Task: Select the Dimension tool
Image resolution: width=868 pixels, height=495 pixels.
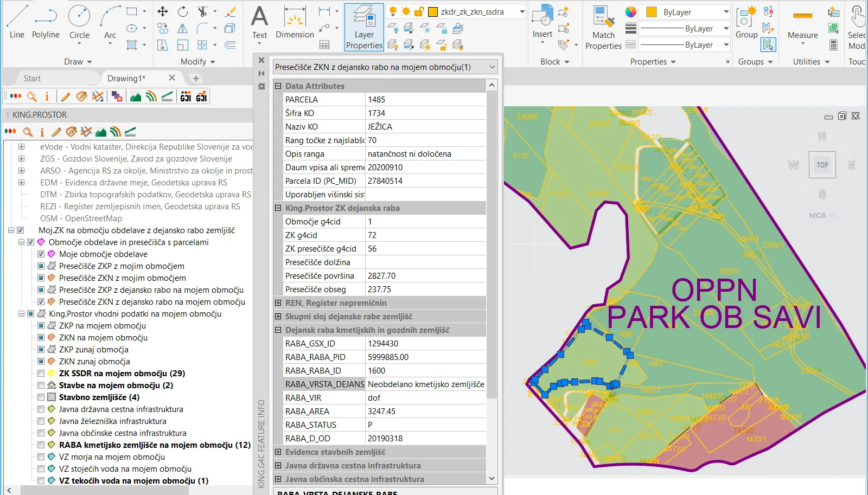Action: [x=295, y=23]
